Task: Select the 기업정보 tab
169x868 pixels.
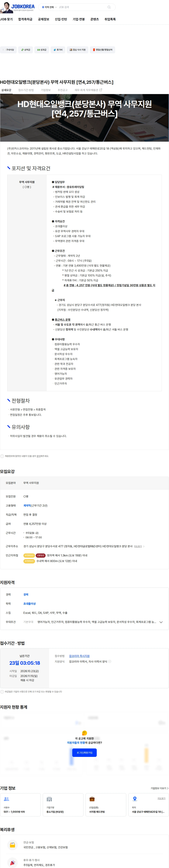Action: point(46,90)
